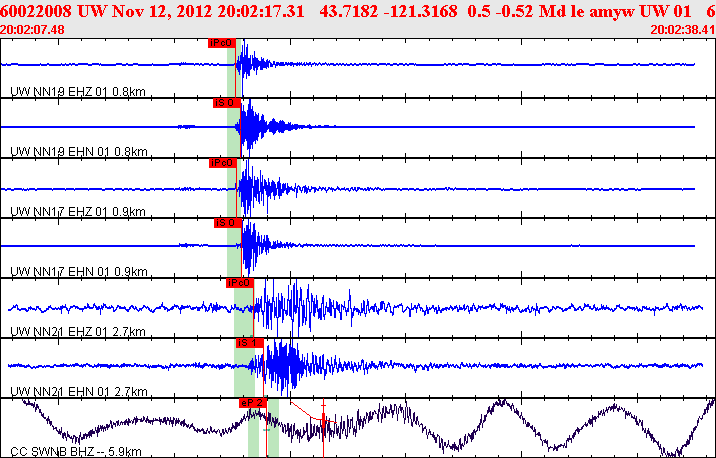The image size is (716, 458).
Task: Select the iPc0 pick flag on NN21 EHZ
Action: (240, 283)
